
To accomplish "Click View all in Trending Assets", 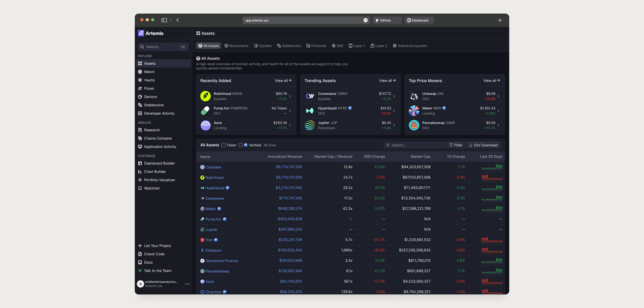I will [387, 81].
